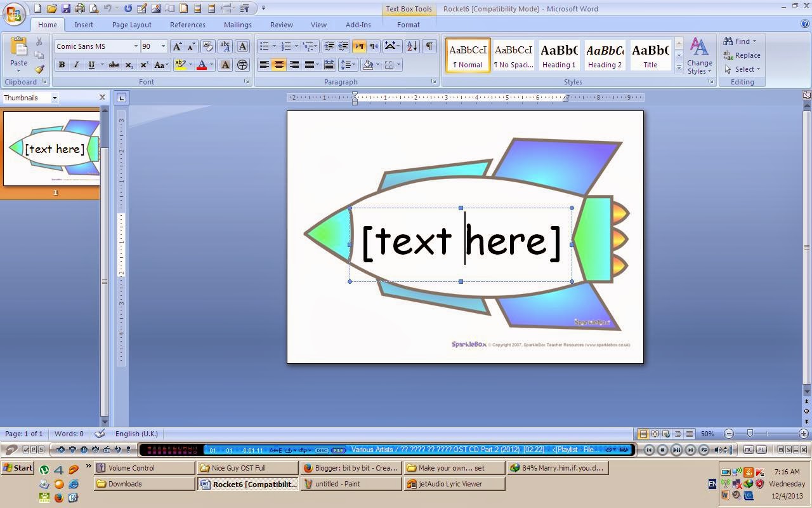Apply the Title style

click(650, 55)
